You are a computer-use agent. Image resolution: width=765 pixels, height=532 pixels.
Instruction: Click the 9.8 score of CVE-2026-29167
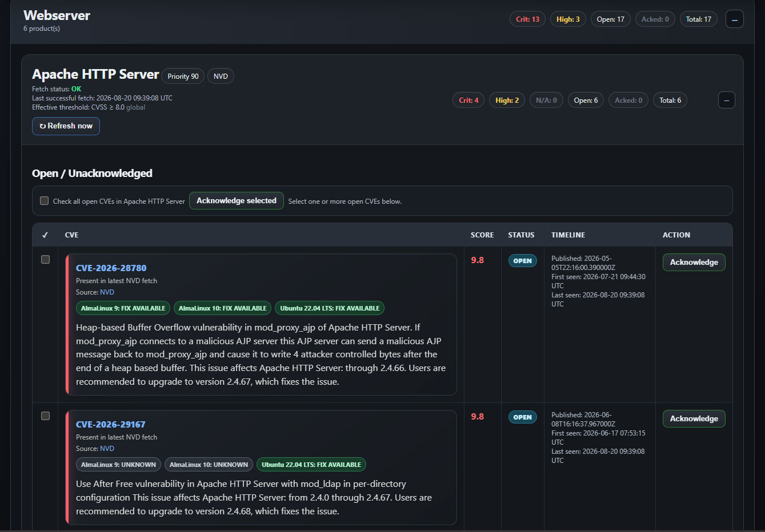[x=478, y=417]
